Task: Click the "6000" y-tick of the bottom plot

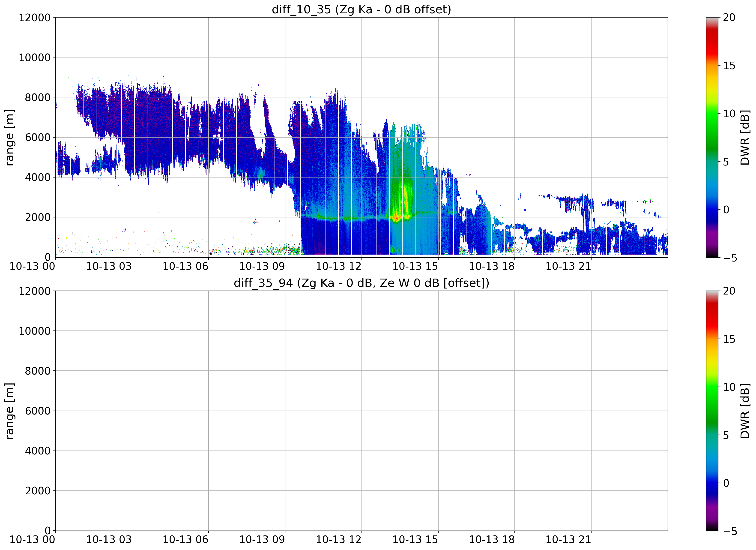Action: coord(38,411)
